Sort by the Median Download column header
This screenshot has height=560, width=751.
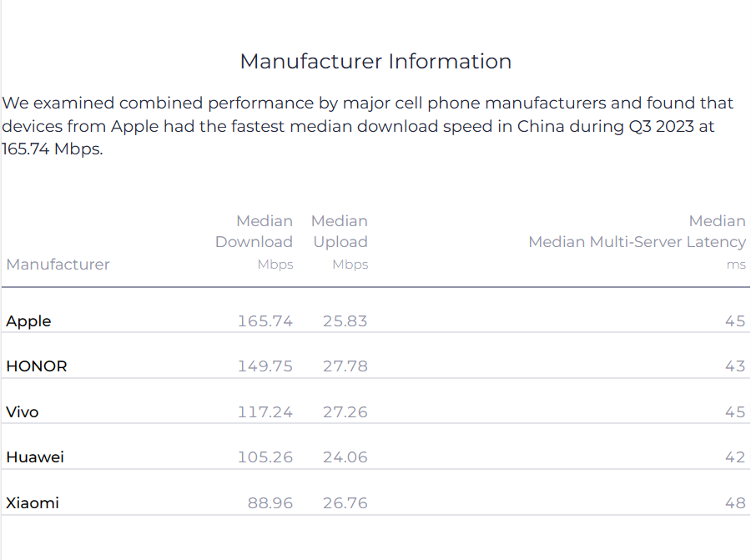(x=254, y=242)
